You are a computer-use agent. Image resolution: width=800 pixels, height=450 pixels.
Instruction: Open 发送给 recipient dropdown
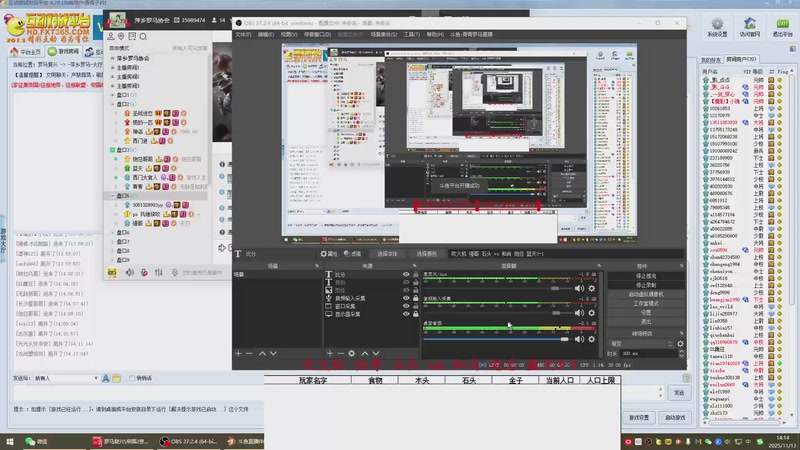pos(66,378)
